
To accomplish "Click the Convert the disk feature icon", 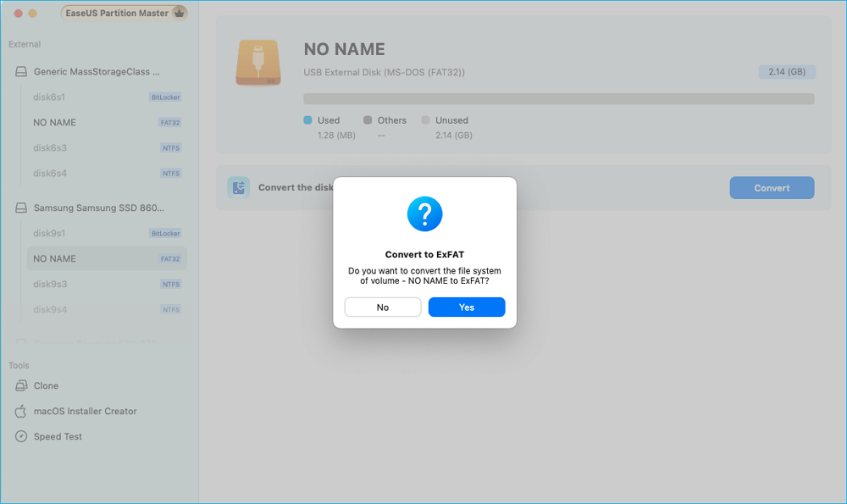I will coord(238,187).
